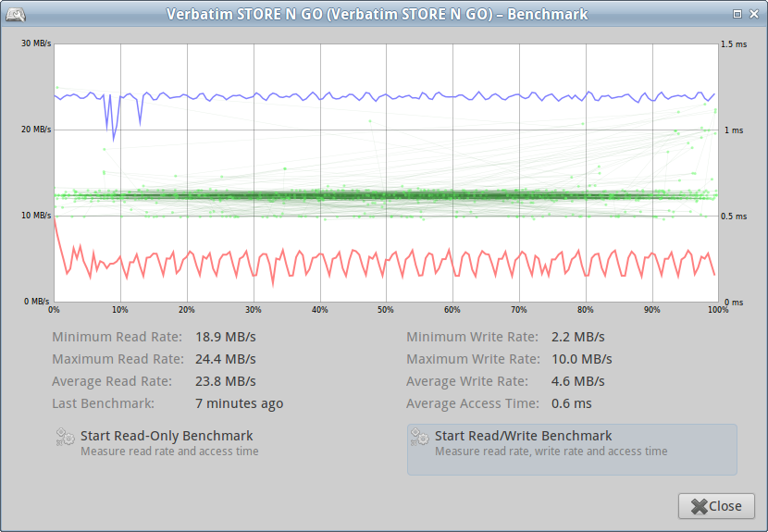This screenshot has width=768, height=532.
Task: Maximize the Benchmark window
Action: click(737, 14)
